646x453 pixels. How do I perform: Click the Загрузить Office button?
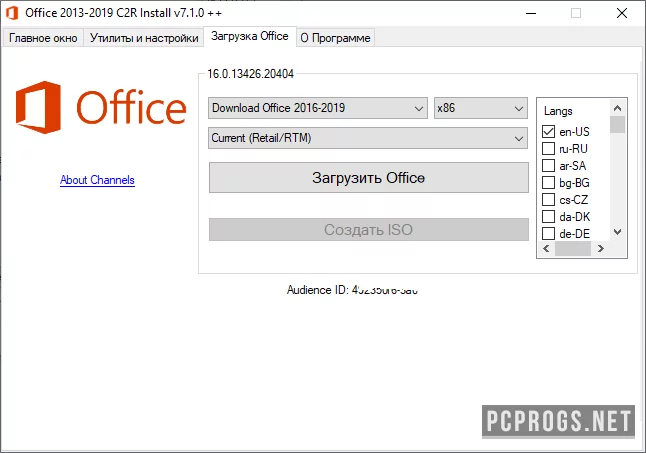pyautogui.click(x=368, y=177)
